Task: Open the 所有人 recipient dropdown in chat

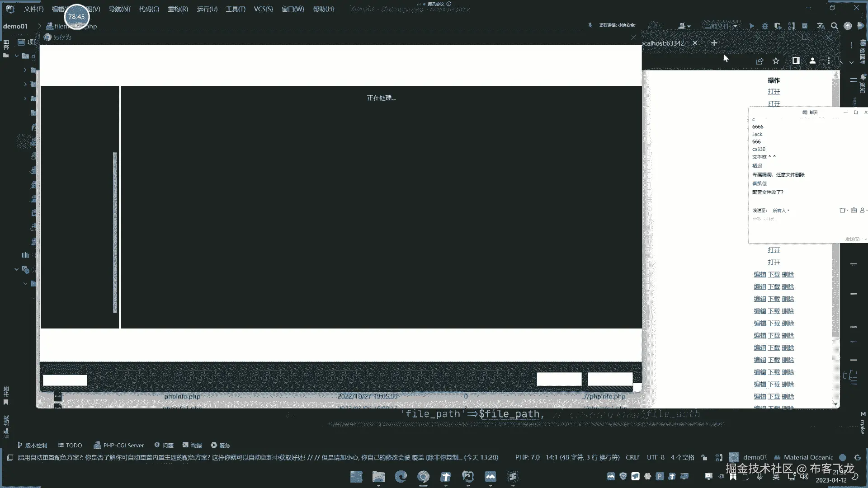Action: pyautogui.click(x=781, y=211)
